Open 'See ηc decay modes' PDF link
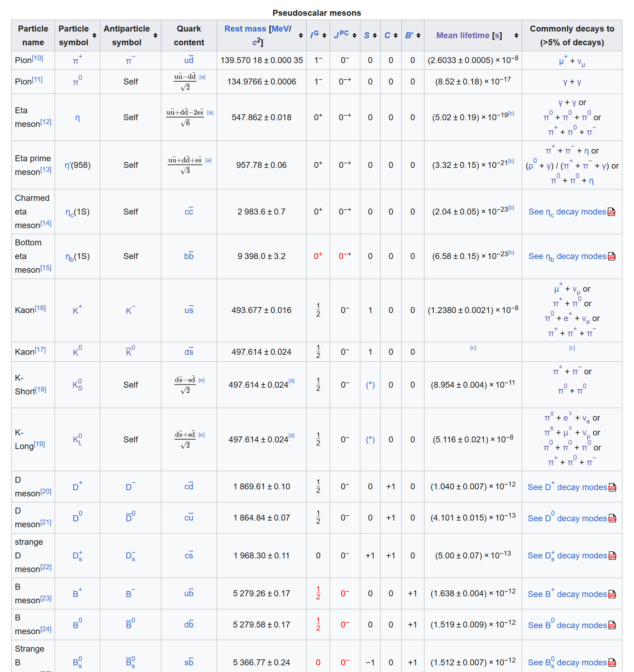Screen dimensions: 634x672 567,212
